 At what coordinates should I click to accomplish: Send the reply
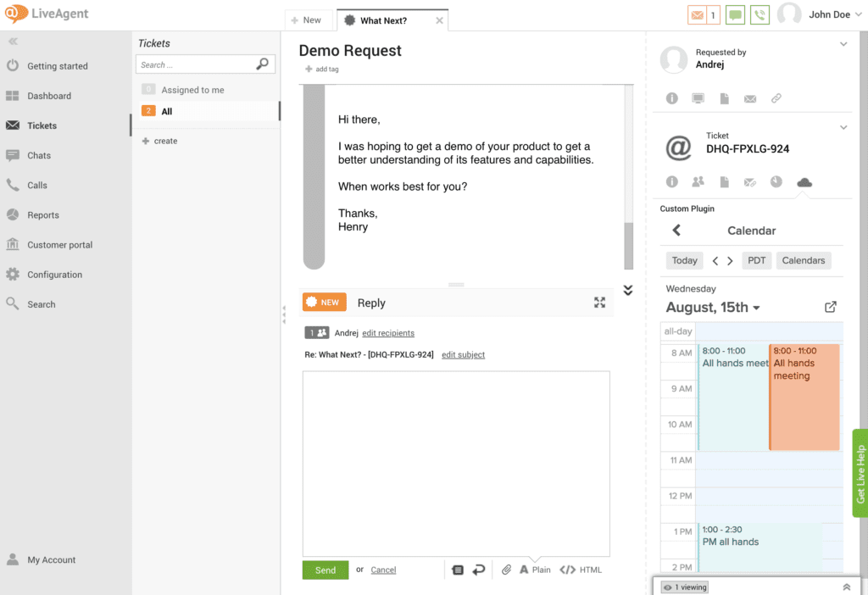[325, 570]
